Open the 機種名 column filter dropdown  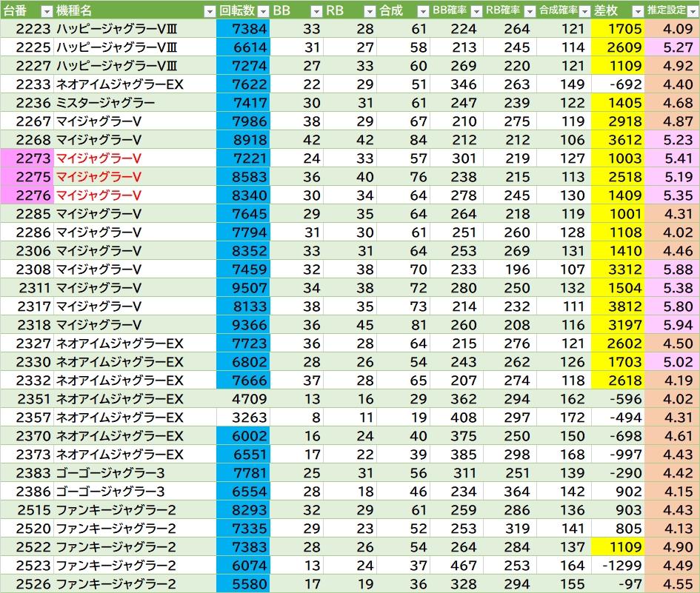210,12
